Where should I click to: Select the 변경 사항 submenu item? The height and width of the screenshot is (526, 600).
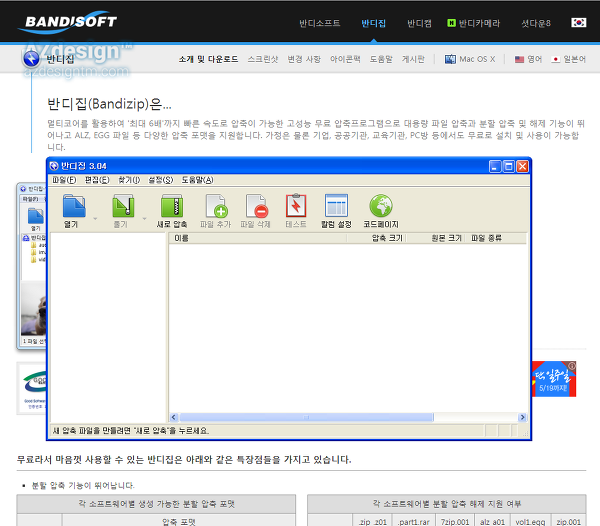pyautogui.click(x=304, y=59)
